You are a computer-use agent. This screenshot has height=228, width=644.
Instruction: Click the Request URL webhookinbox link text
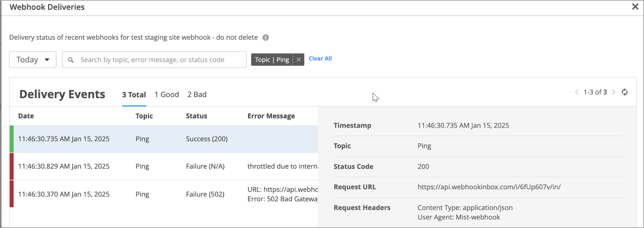[489, 187]
